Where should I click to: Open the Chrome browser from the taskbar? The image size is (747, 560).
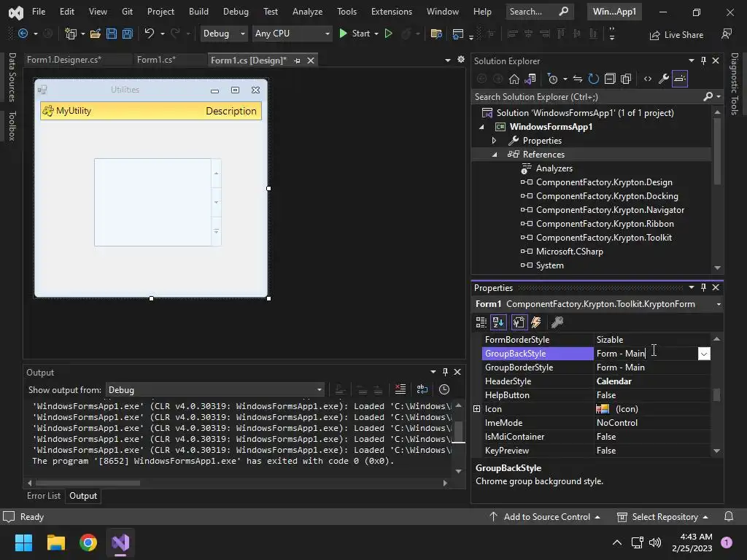tap(88, 542)
